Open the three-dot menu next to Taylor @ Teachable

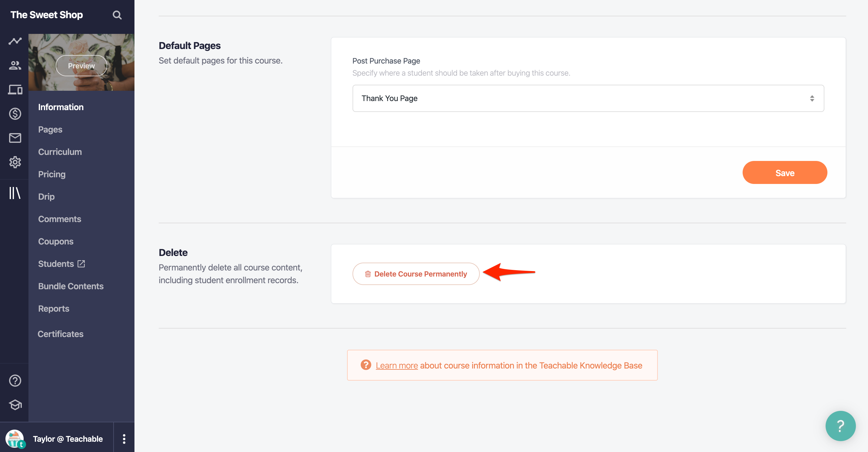124,439
